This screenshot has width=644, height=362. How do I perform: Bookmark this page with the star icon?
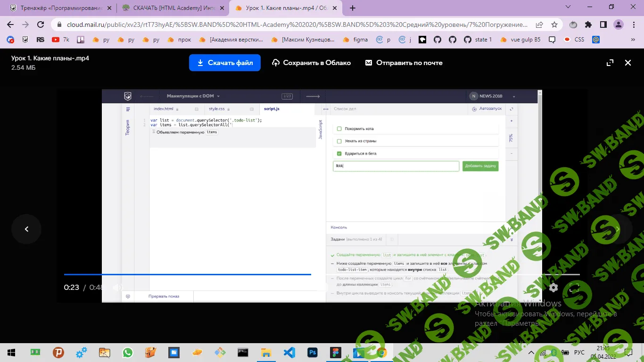click(554, 25)
